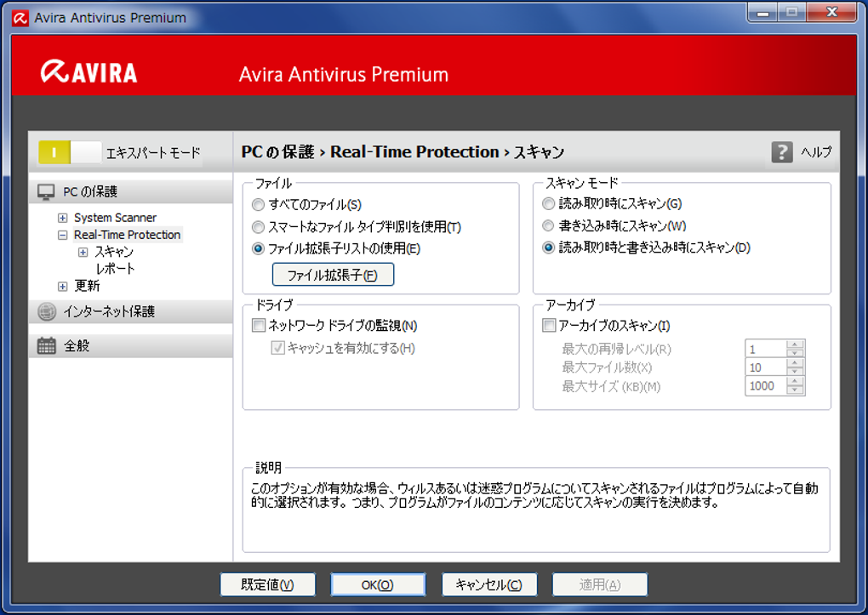Click the 適用(A) button
868x615 pixels.
(600, 584)
